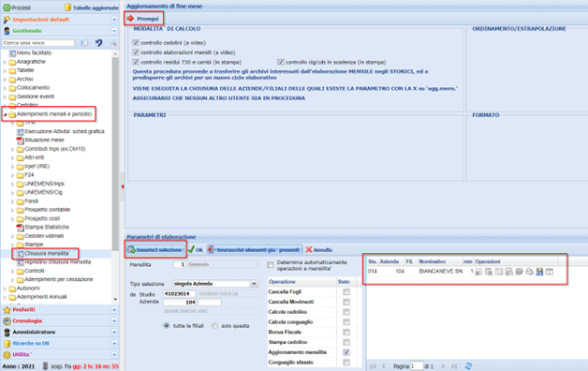Expand the Contributi Inps (ex DM10) folder
The width and height of the screenshot is (588, 371).
[13, 149]
